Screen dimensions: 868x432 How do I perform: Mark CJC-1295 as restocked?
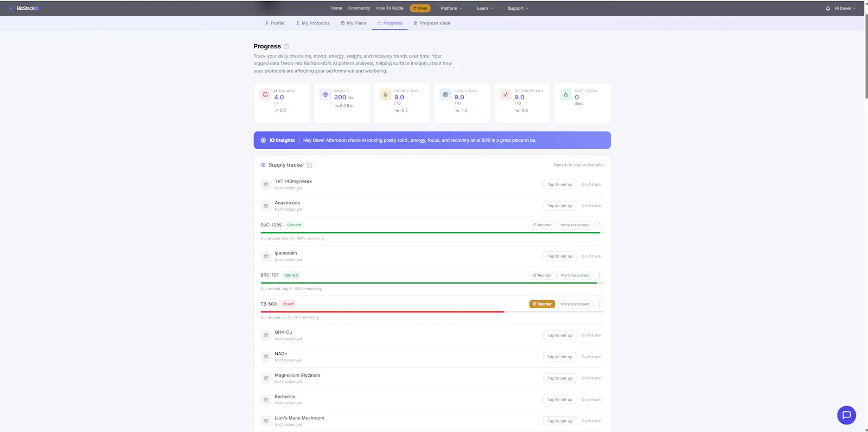click(x=575, y=225)
